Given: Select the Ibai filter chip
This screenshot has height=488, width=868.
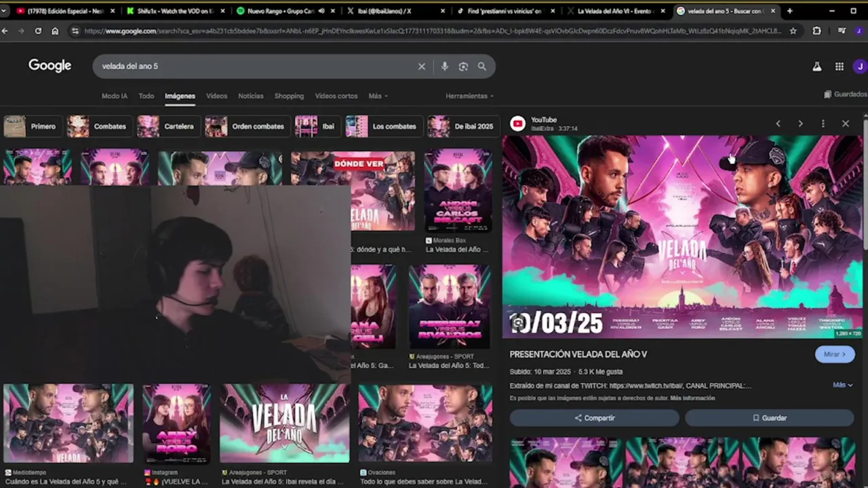Looking at the screenshot, I should 317,126.
